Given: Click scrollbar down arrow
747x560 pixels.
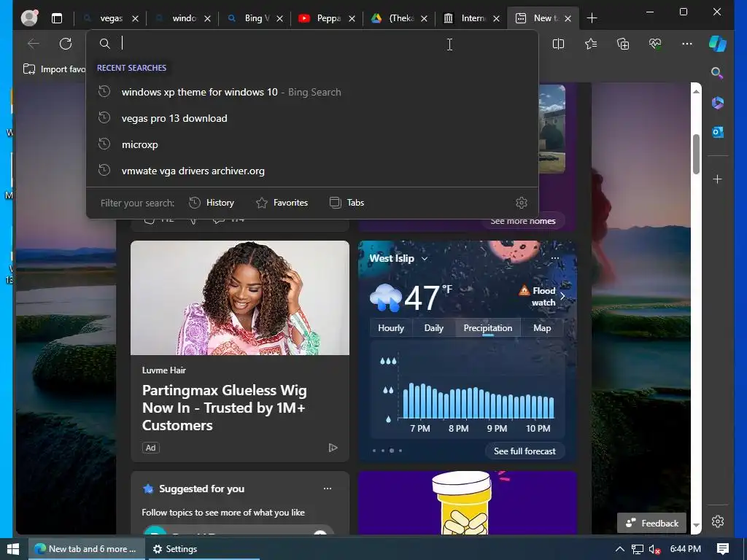Looking at the screenshot, I should pyautogui.click(x=696, y=525).
